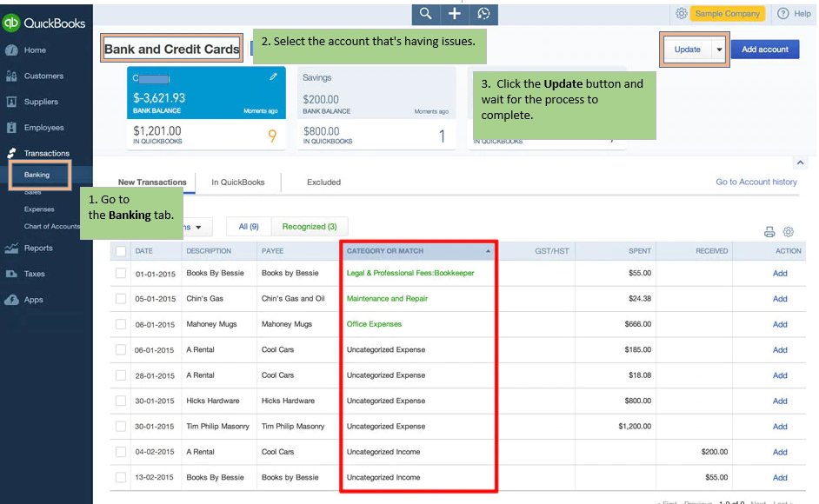Select the blue $-3,621.93 account card

pyautogui.click(x=206, y=108)
